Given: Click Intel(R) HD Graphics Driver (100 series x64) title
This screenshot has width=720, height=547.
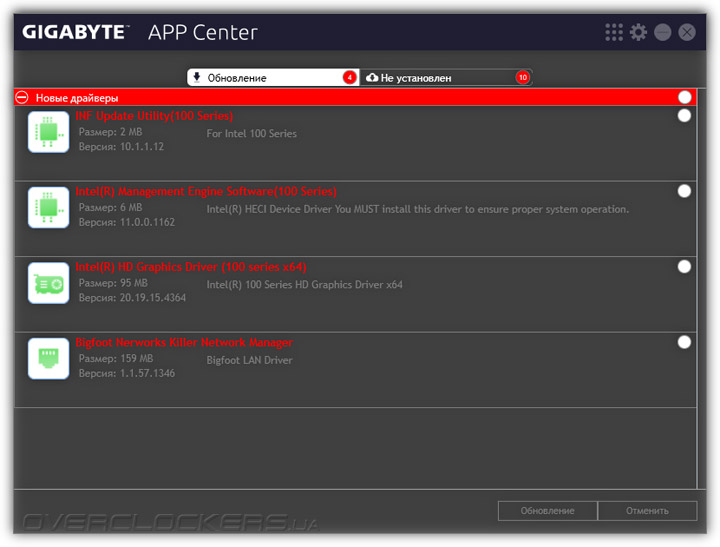Looking at the screenshot, I should coord(191,267).
